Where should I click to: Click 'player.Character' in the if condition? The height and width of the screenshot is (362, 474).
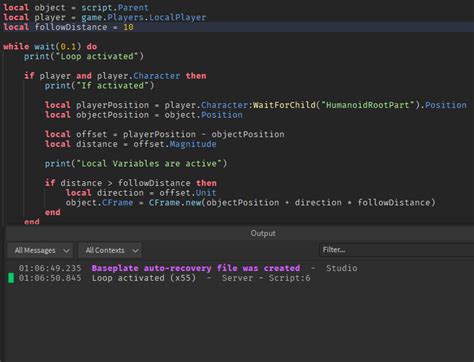point(138,76)
